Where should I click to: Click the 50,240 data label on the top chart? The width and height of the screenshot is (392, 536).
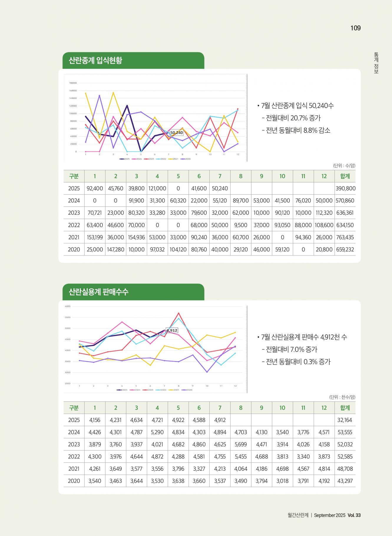176,133
